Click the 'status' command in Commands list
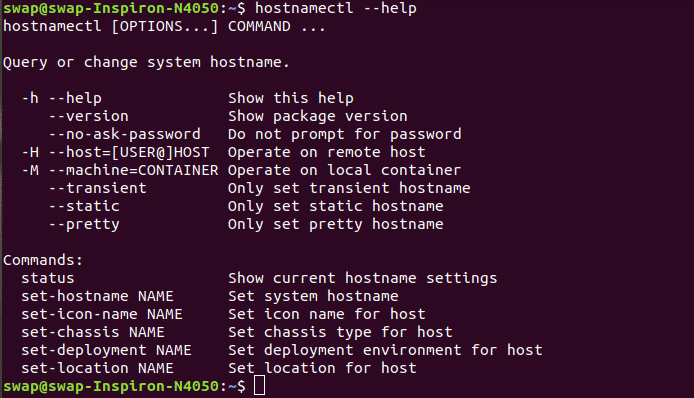694x398 pixels. point(48,278)
